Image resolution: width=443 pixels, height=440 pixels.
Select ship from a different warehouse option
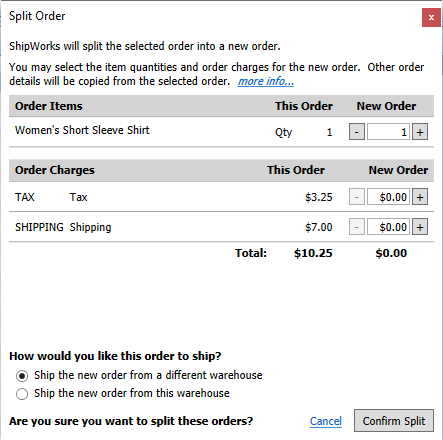pos(22,376)
